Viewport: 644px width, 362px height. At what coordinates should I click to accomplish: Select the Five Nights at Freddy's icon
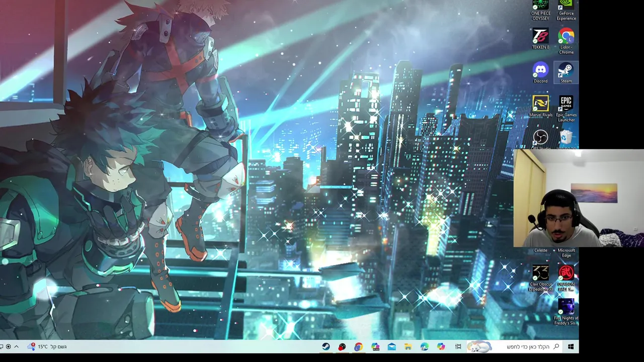[566, 312]
